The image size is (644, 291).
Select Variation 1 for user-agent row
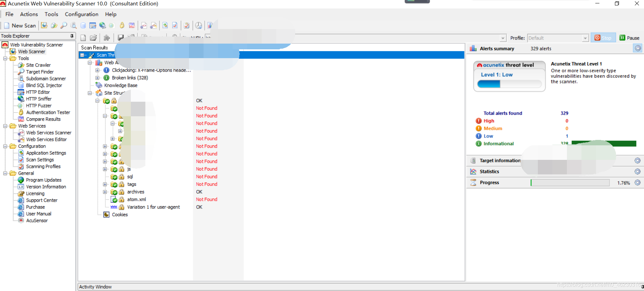(153, 207)
